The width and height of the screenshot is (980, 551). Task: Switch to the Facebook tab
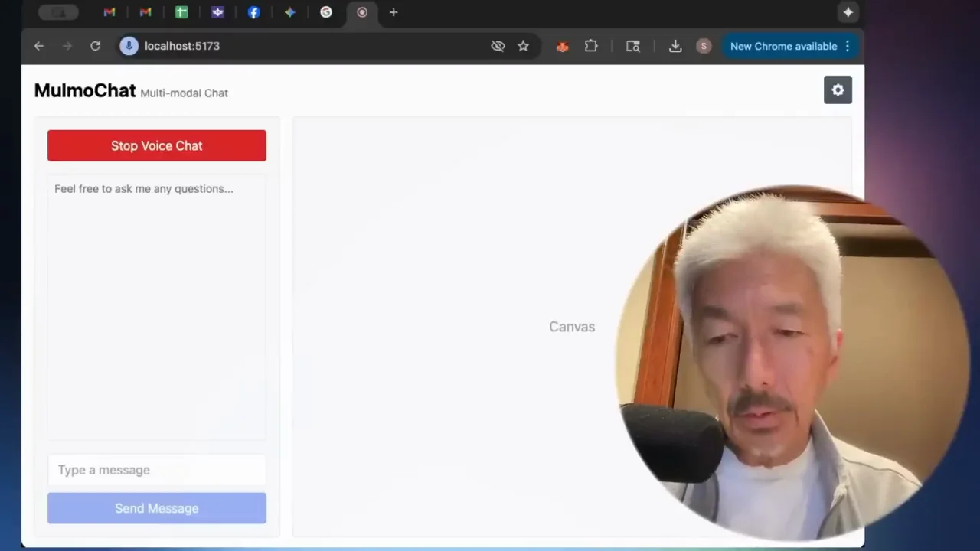[253, 12]
